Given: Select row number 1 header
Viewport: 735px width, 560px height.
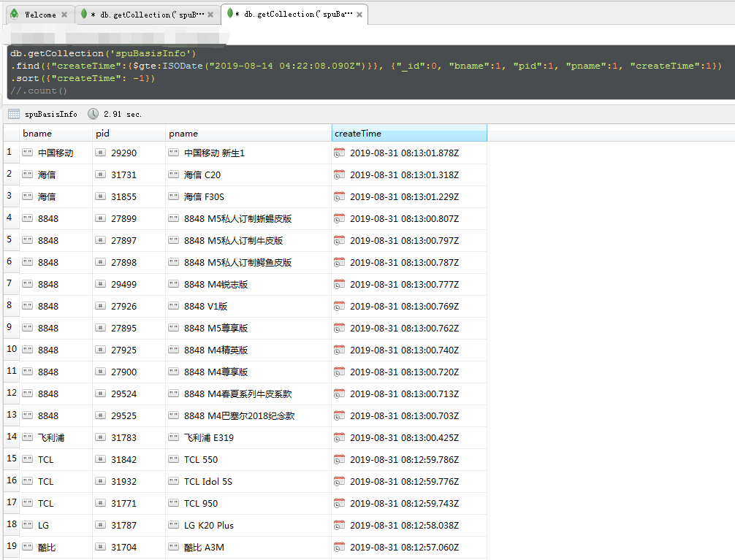Looking at the screenshot, I should click(x=11, y=153).
